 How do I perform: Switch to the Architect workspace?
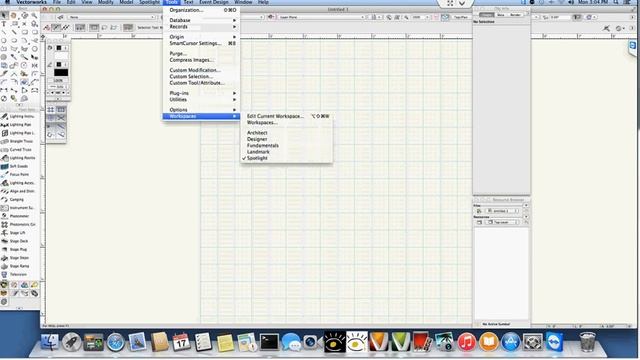[257, 133]
